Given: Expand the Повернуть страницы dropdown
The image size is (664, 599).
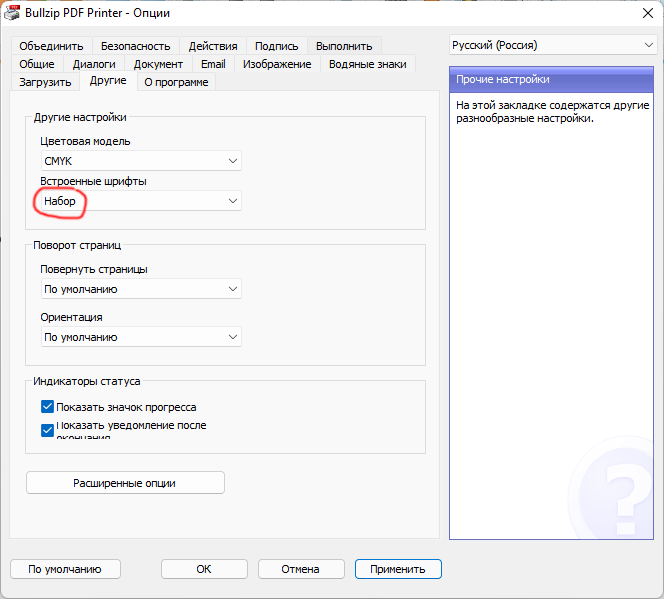Looking at the screenshot, I should click(x=141, y=289).
